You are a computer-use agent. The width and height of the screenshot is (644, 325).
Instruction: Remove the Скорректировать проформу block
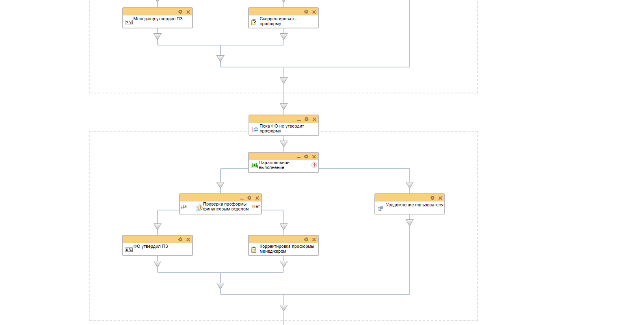tap(314, 12)
